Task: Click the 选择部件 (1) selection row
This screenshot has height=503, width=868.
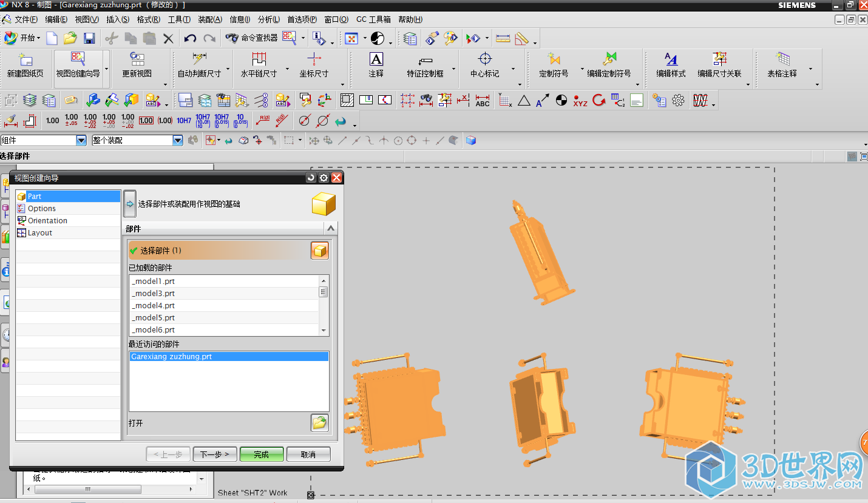Action: click(x=219, y=250)
